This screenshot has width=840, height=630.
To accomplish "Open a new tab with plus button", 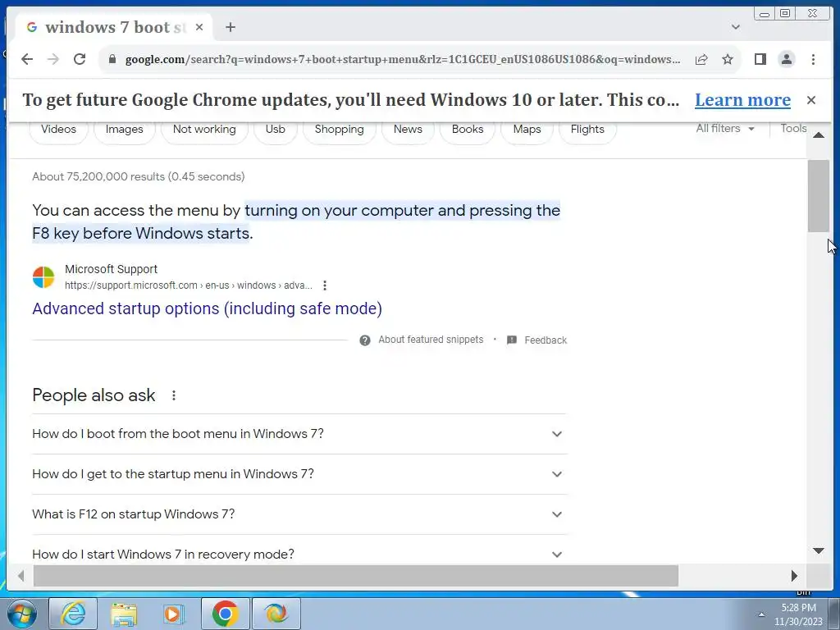I will point(231,27).
